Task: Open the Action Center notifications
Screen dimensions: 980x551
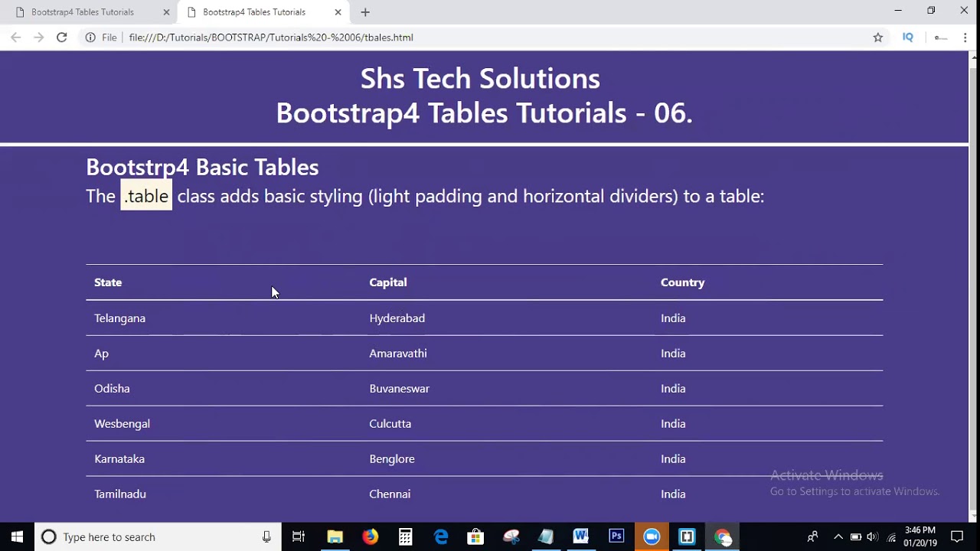Action: [957, 536]
